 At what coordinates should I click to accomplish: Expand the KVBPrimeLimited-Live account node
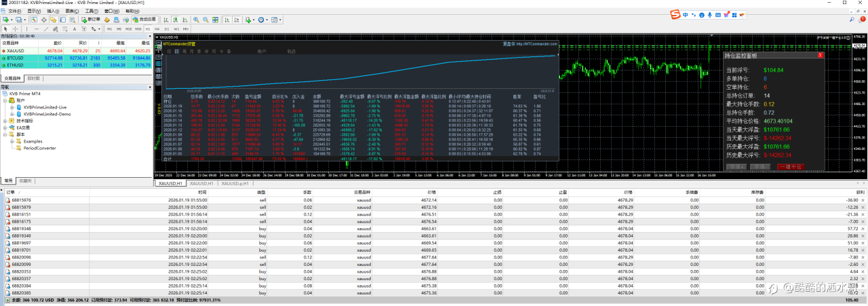[12, 107]
